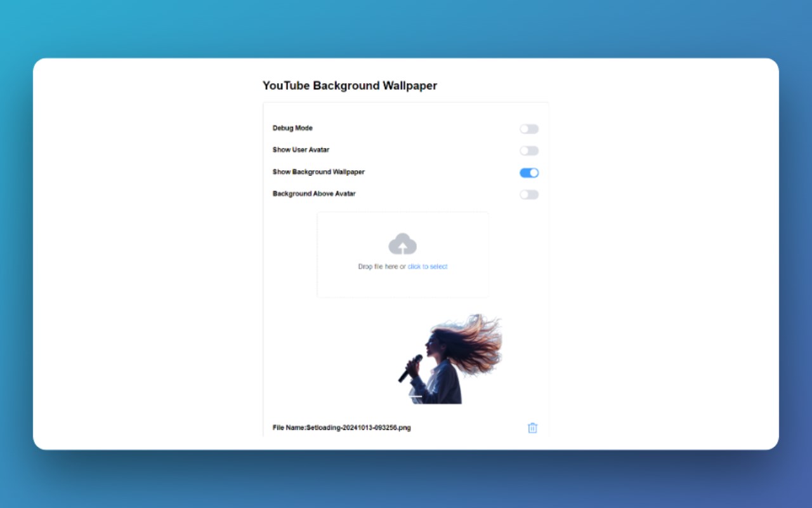Turn on Show User Avatar toggle
The width and height of the screenshot is (812, 508).
(529, 150)
